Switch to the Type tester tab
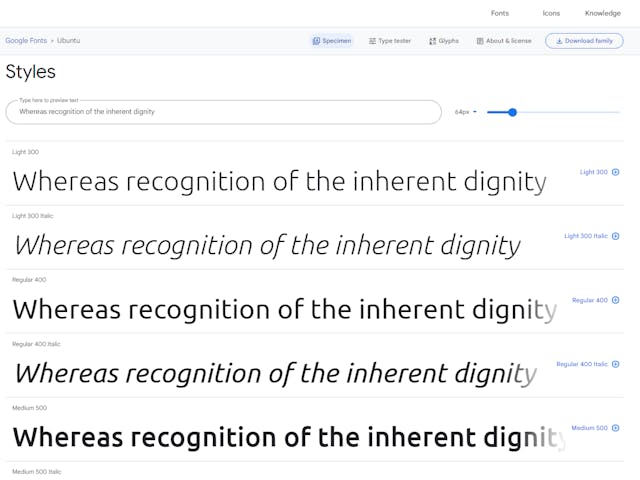Screen dimensions: 640x480 pos(390,41)
